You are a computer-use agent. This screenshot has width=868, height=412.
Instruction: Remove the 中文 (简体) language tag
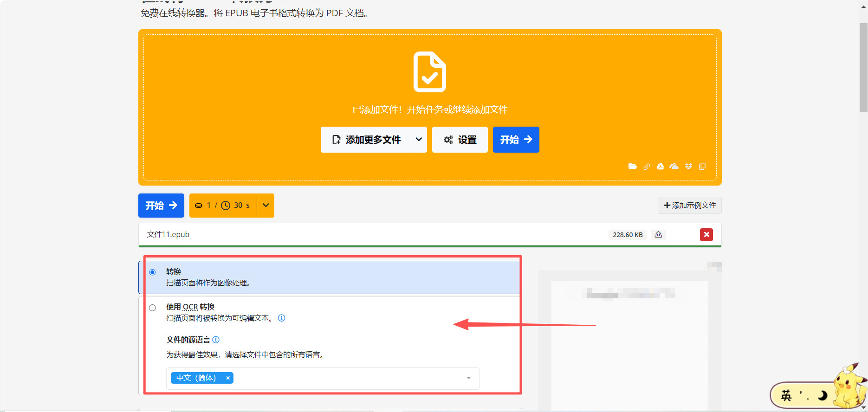tap(228, 378)
